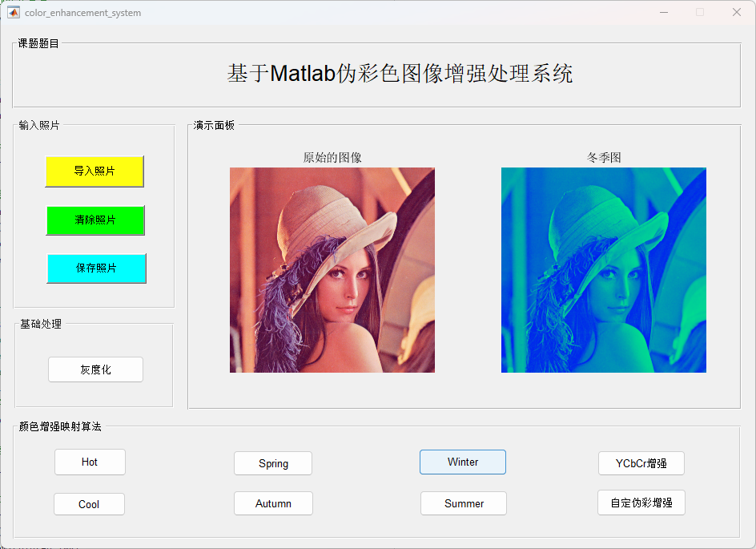This screenshot has height=549, width=756.
Task: Click the original Lena image on the left
Action: click(x=332, y=270)
